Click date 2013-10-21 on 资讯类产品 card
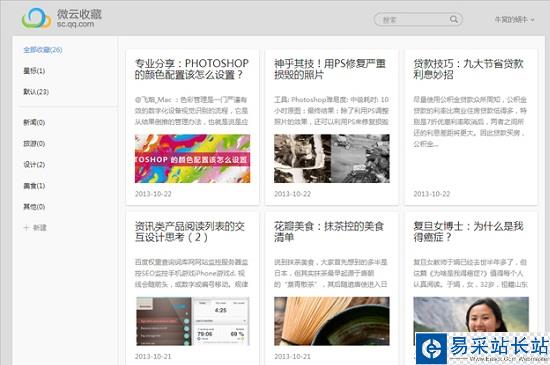 [153, 357]
